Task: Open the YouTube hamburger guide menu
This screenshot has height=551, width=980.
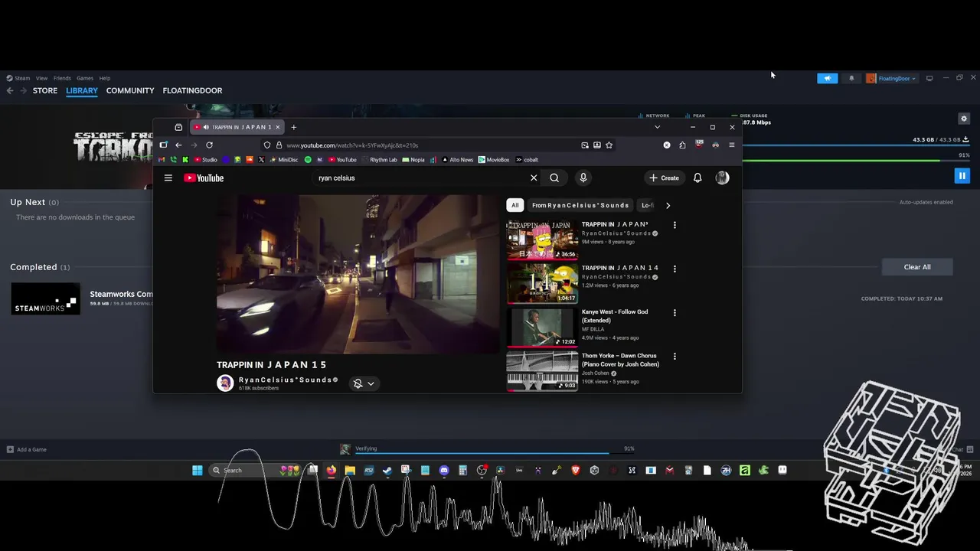Action: [x=168, y=178]
